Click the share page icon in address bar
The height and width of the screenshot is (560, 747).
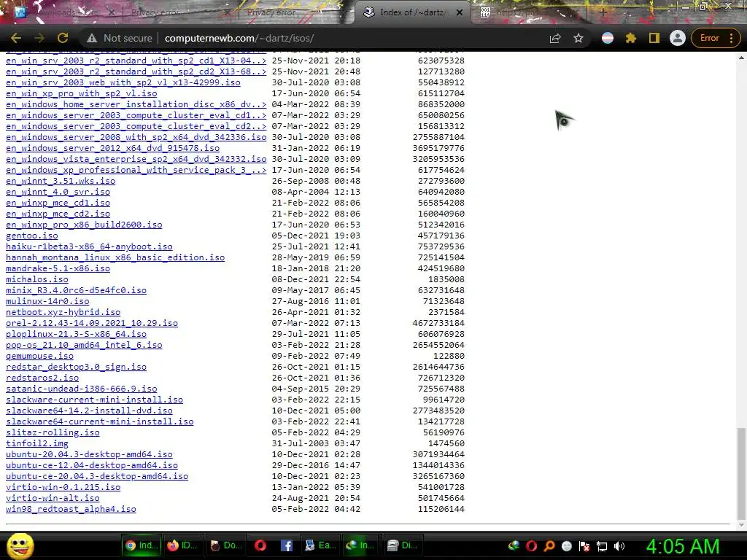pos(555,38)
